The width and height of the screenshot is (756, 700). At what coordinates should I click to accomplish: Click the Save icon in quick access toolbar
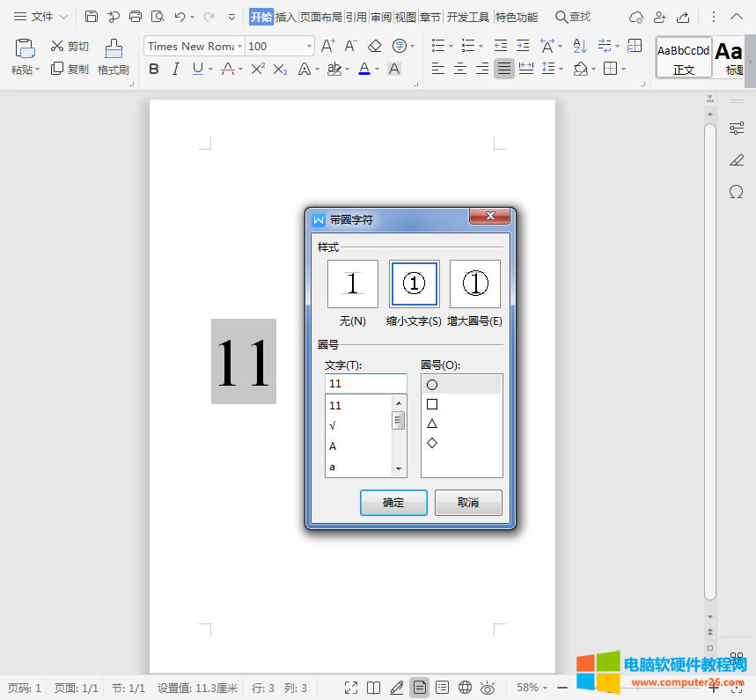point(92,17)
